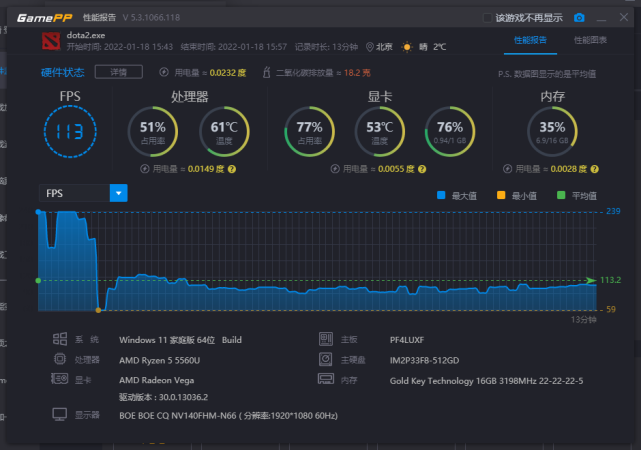Click the maximum value marker at 239
The image size is (641, 450).
pyautogui.click(x=38, y=212)
